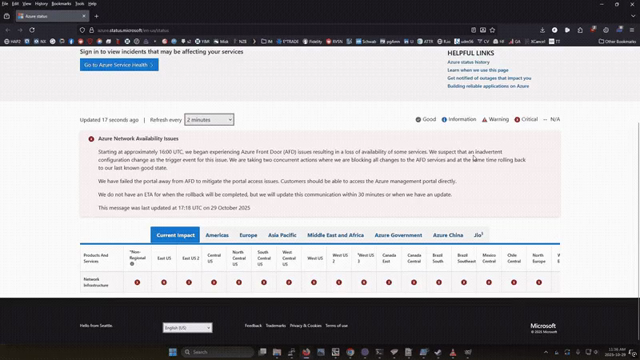Click the browser forward arrow
Image resolution: width=640 pixels, height=360 pixels.
[20, 30]
